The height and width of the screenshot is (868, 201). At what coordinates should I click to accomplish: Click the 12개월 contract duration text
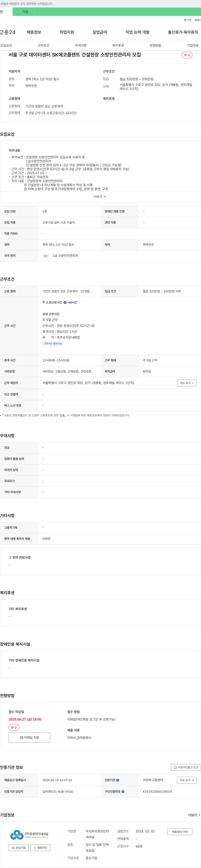coord(85,292)
